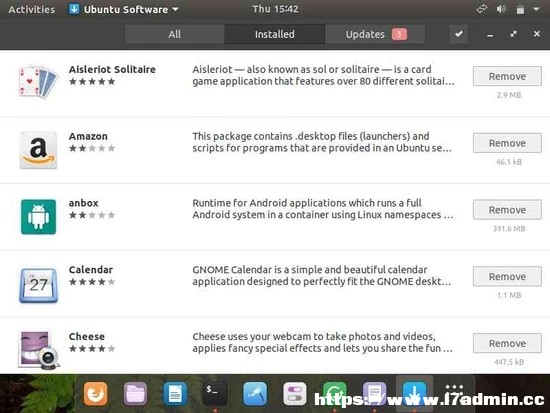Open the GNOME Tweaks switches icon in dock
This screenshot has width=550, height=413.
click(295, 394)
